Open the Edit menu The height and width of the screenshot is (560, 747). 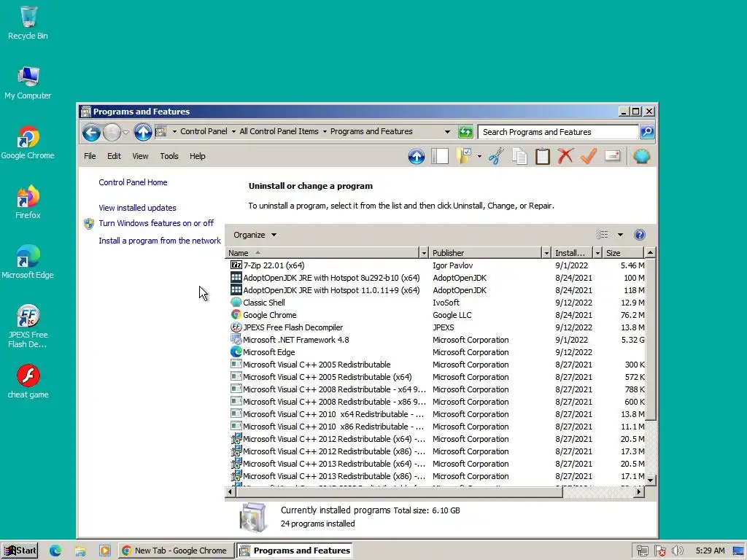[114, 156]
